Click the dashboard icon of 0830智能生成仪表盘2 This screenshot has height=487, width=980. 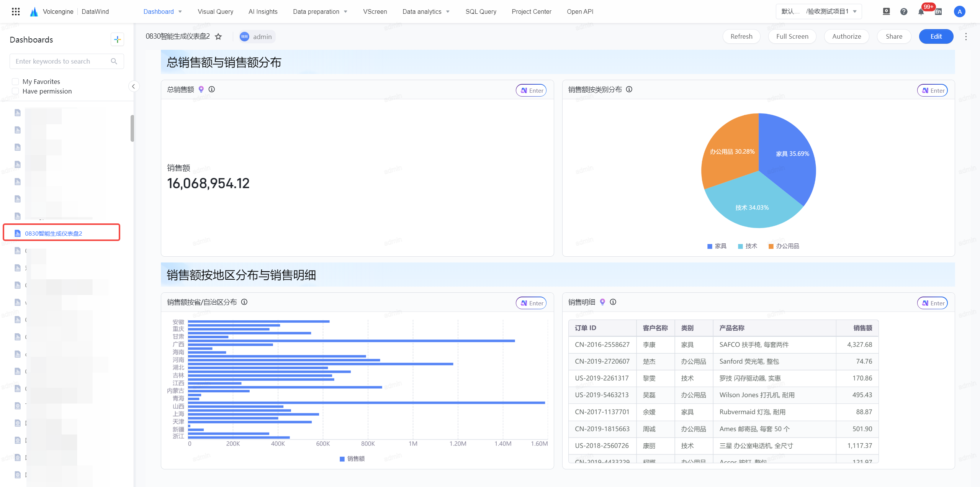(x=18, y=233)
